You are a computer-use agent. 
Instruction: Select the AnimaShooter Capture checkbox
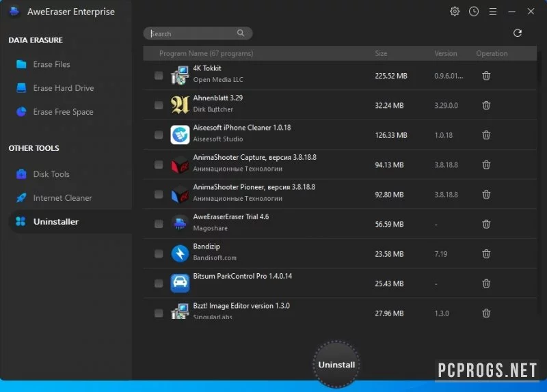(159, 165)
